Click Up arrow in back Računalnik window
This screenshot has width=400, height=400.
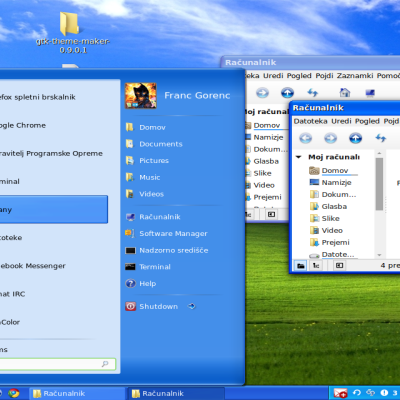[x=287, y=93]
